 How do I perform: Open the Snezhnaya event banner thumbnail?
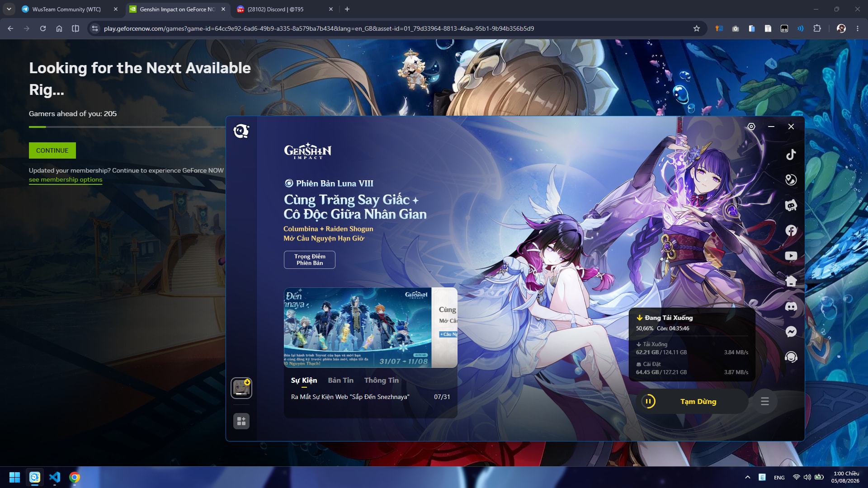358,328
